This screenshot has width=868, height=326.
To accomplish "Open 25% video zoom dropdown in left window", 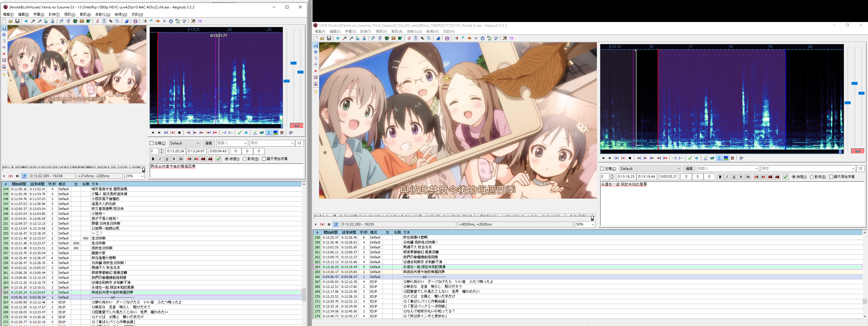I will pyautogui.click(x=135, y=176).
